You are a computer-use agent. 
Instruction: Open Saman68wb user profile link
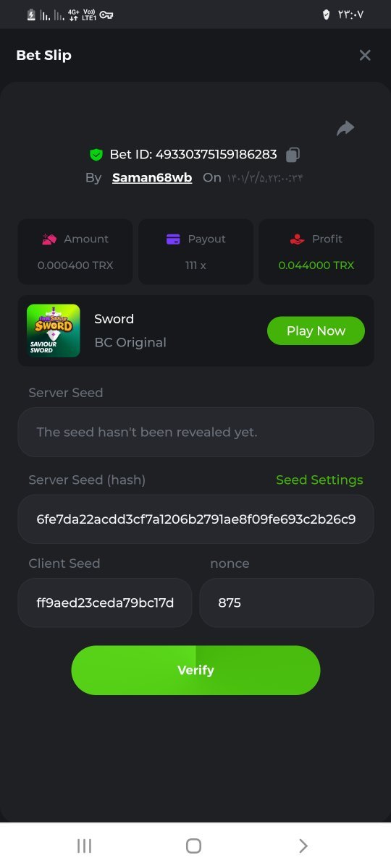click(152, 178)
